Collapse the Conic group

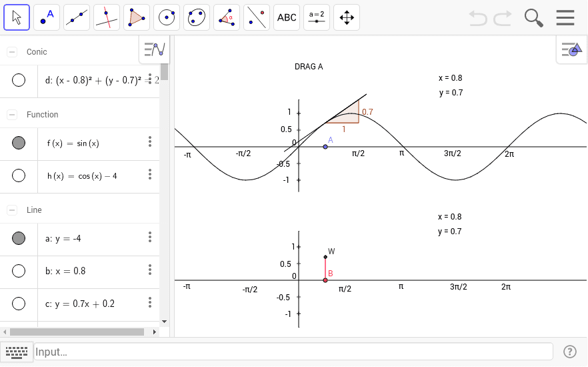point(12,52)
